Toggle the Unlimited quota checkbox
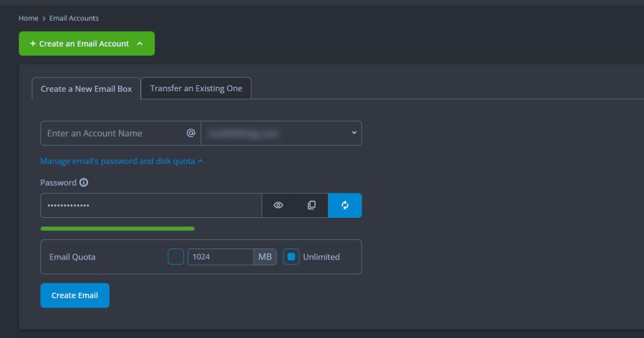Screen dimensions: 644x338 coord(291,257)
